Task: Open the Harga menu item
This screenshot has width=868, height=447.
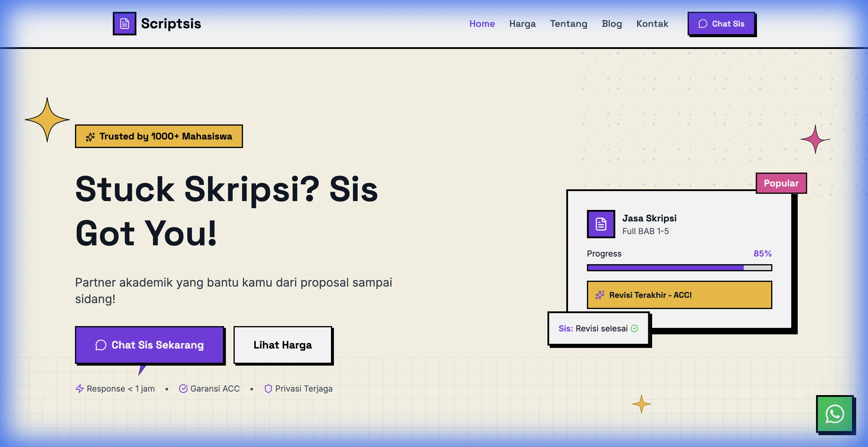Action: tap(523, 24)
